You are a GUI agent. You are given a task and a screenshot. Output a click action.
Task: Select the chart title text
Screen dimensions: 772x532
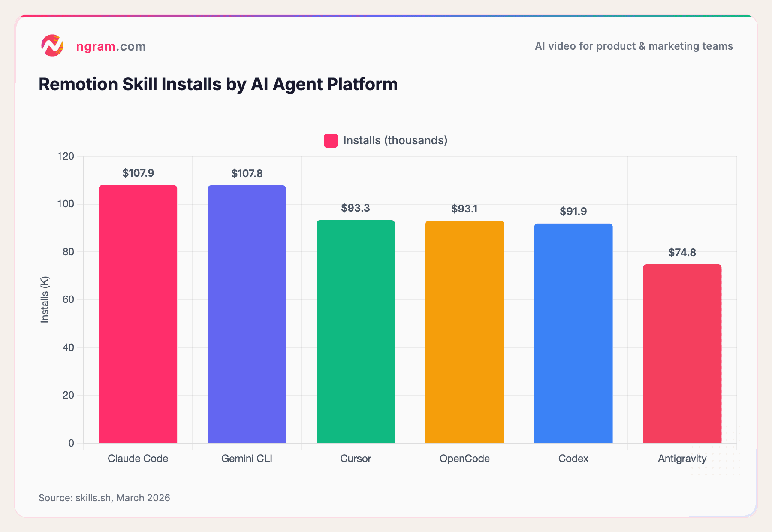point(218,84)
